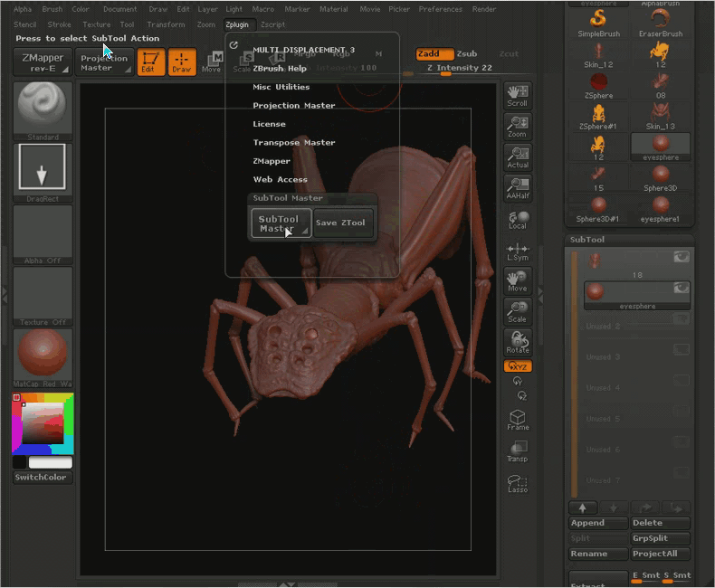Enable L.Sym local symmetry
The height and width of the screenshot is (588, 715).
click(x=518, y=251)
